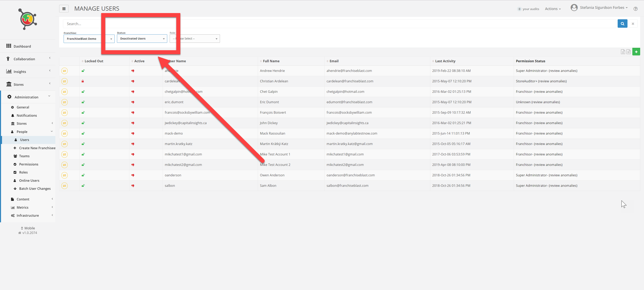644x290 pixels.
Task: Open Batch User Changes in sidebar
Action: (35, 189)
